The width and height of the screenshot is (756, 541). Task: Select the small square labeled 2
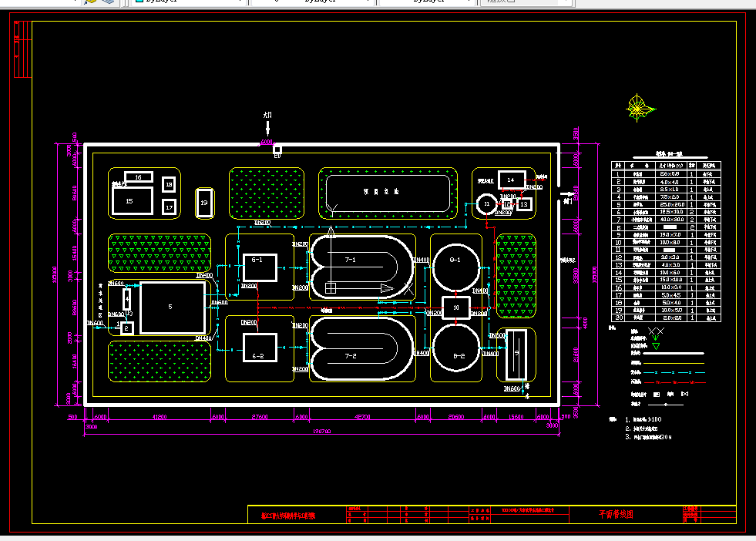pos(126,328)
